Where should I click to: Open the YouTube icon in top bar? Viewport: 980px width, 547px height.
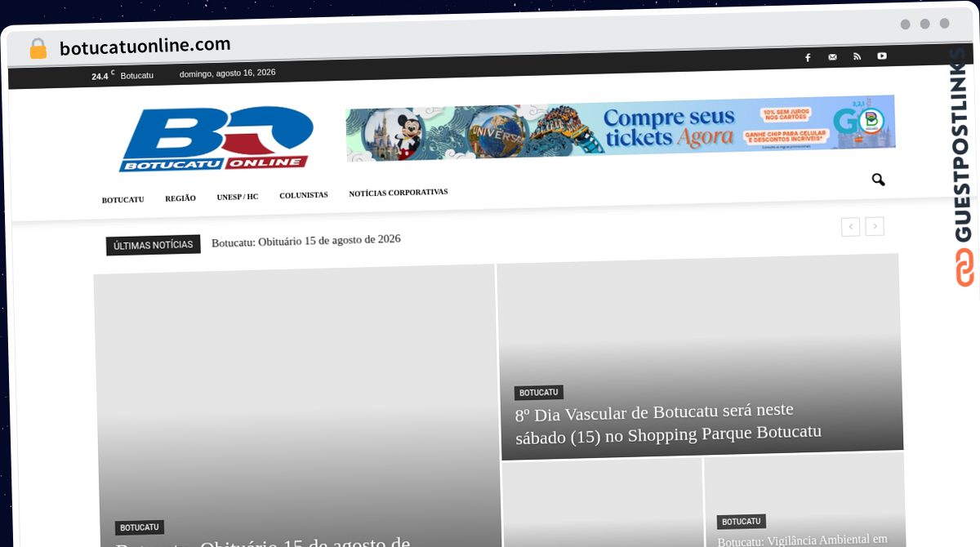(882, 56)
